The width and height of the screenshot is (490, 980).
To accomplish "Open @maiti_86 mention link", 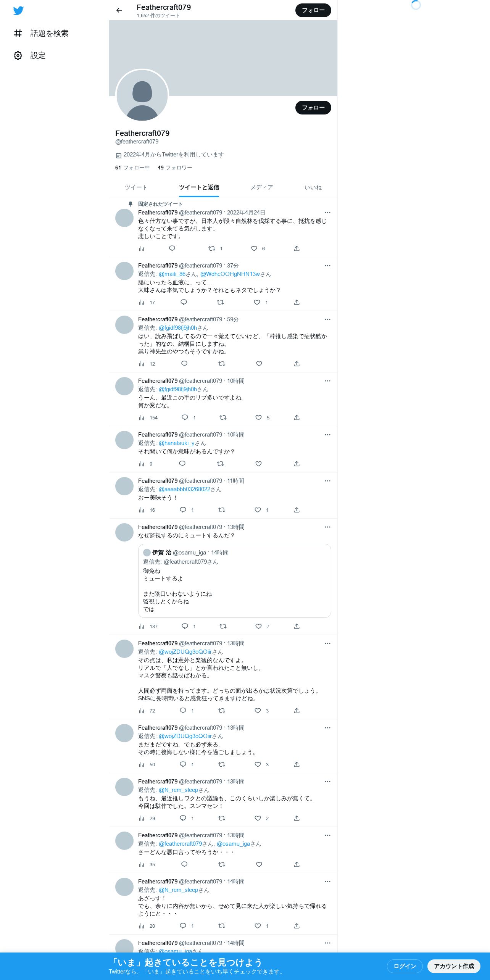I will [172, 274].
